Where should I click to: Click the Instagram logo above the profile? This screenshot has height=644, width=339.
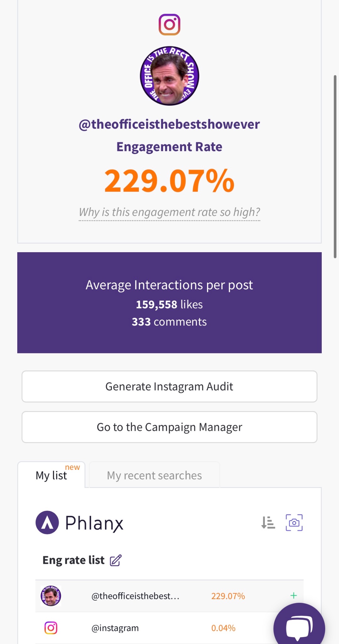pyautogui.click(x=169, y=25)
